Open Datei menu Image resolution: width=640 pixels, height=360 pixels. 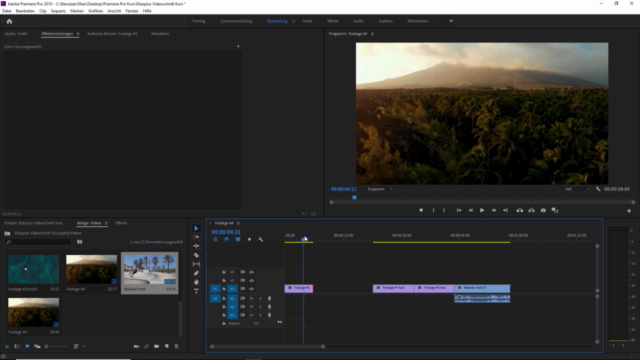click(x=7, y=11)
